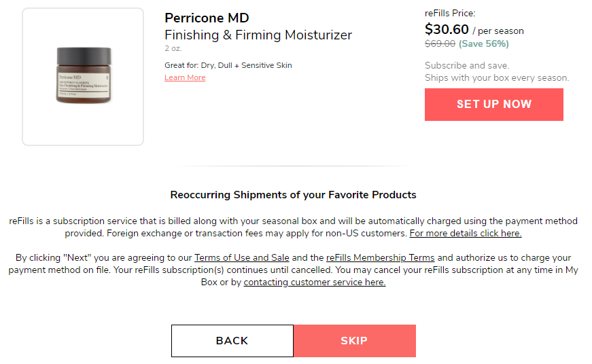Viewport: 592px width, 364px height.
Task: Click the crossed-out $69.00 original price
Action: pyautogui.click(x=440, y=44)
